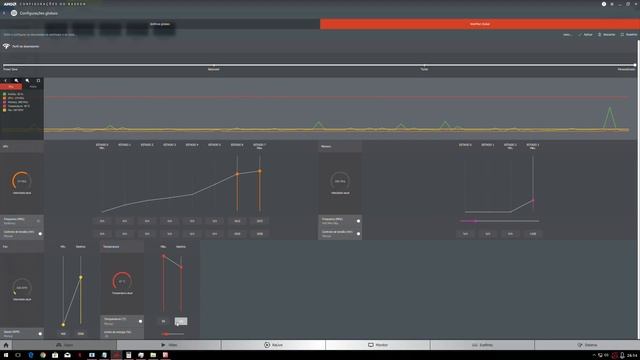Click Redefinir to reset settings
The image size is (640, 360).
point(629,35)
